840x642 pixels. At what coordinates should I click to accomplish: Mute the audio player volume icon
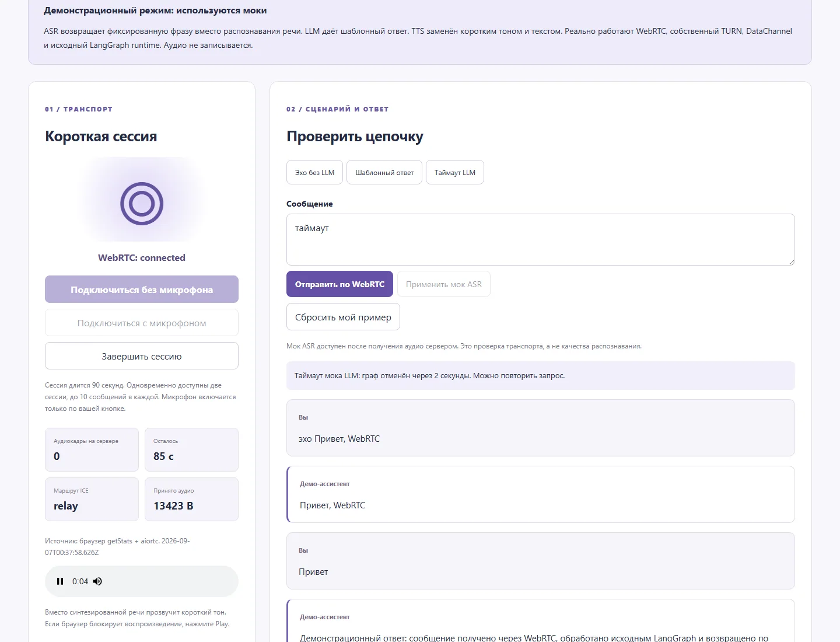97,581
